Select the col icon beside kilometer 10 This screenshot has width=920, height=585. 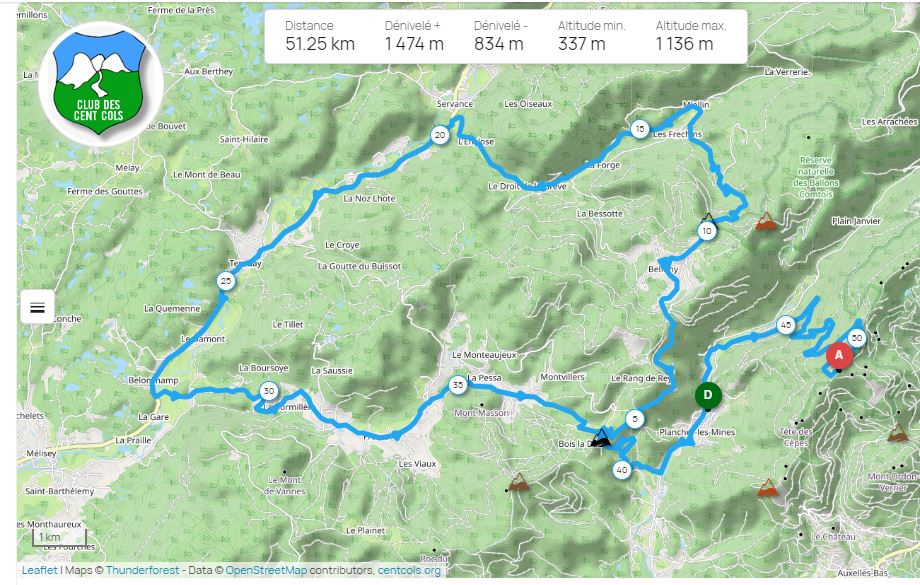(708, 219)
